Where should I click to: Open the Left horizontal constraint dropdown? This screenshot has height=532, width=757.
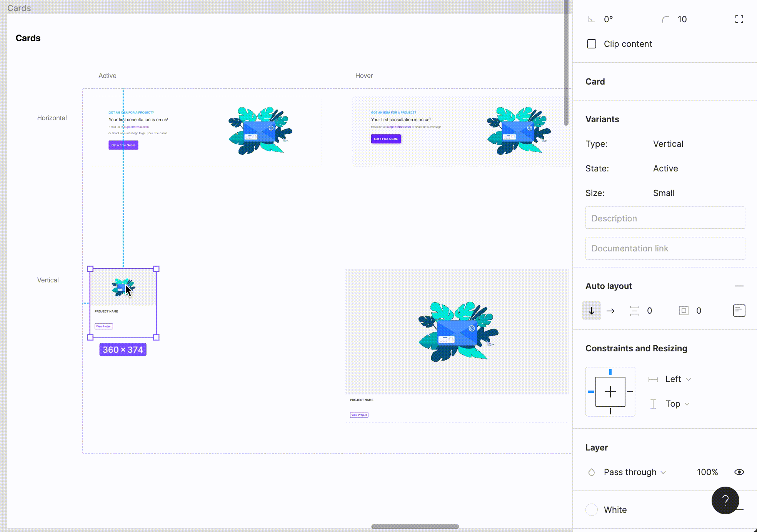point(678,379)
